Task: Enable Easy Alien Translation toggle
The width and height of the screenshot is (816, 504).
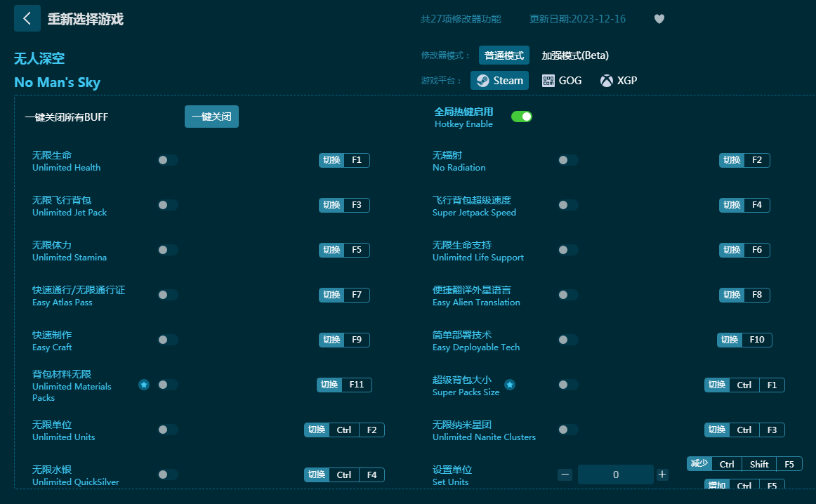Action: pyautogui.click(x=568, y=295)
